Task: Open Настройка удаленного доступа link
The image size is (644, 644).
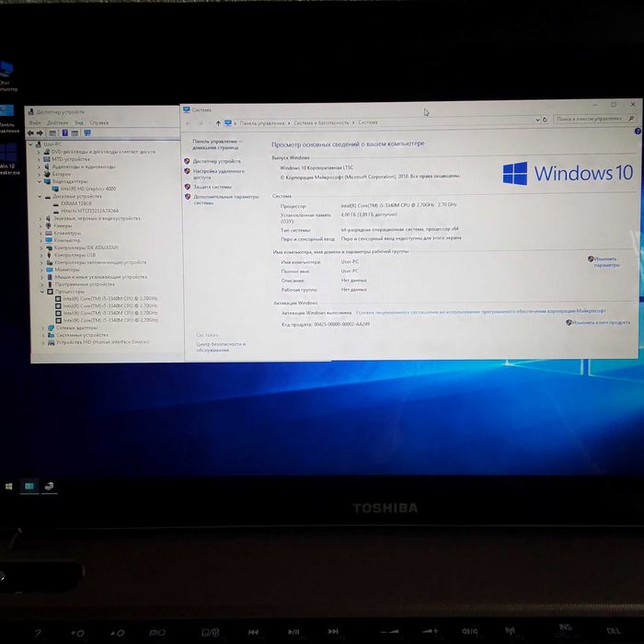Action: 218,174
